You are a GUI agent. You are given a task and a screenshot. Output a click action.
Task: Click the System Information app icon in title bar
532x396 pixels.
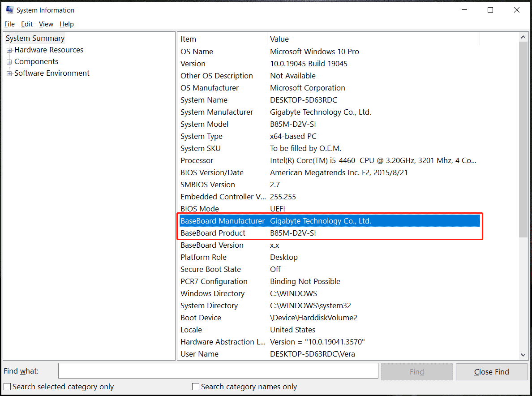(10, 10)
